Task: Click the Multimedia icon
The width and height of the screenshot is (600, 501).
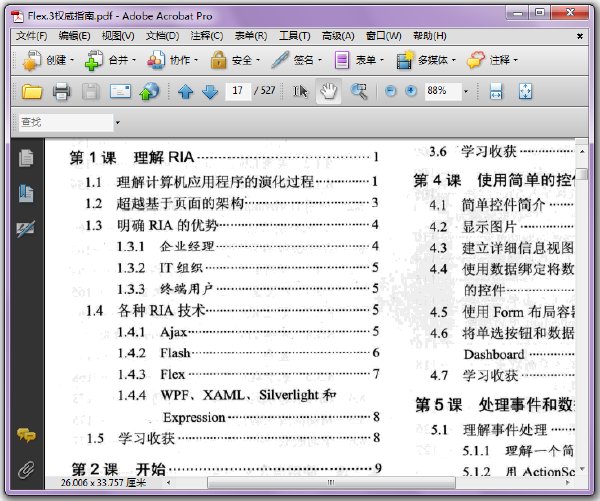Action: [x=405, y=60]
